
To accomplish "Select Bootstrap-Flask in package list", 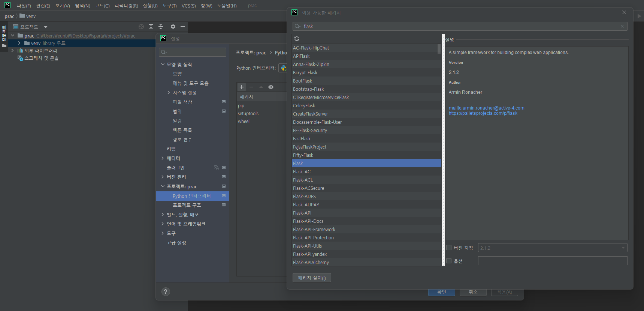I will click(x=366, y=89).
